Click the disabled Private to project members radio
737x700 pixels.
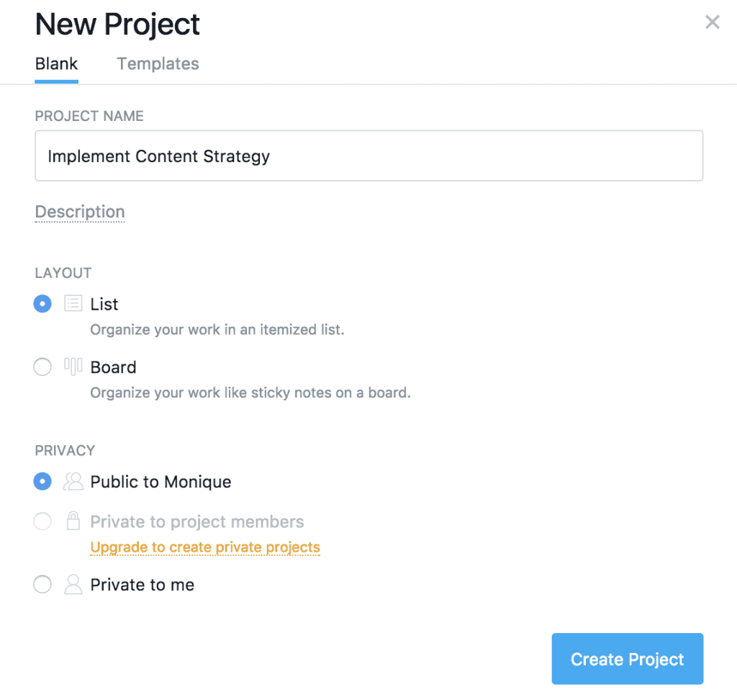click(x=42, y=521)
